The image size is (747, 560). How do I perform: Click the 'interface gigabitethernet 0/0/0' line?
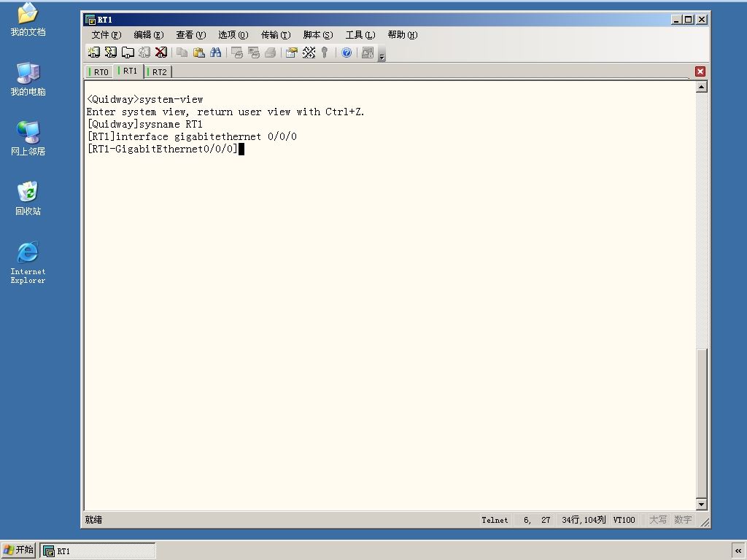tap(192, 136)
